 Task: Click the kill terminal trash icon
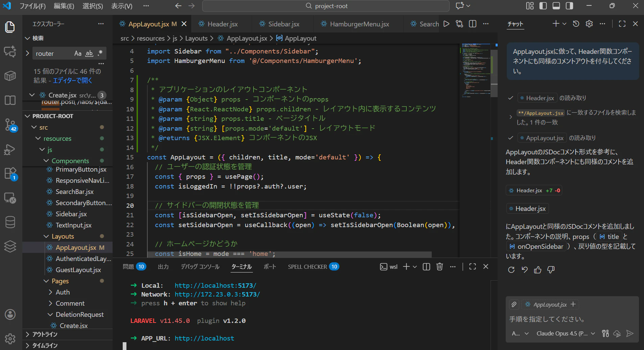click(x=439, y=267)
